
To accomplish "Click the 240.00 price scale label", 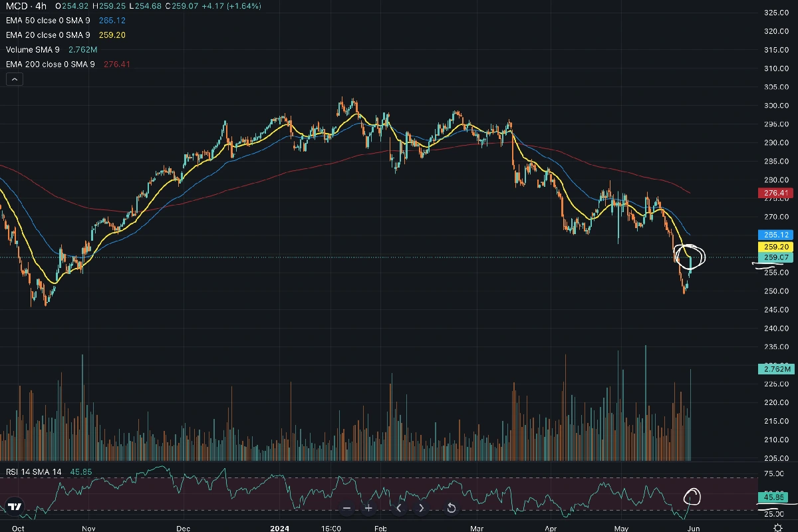I will pos(776,329).
